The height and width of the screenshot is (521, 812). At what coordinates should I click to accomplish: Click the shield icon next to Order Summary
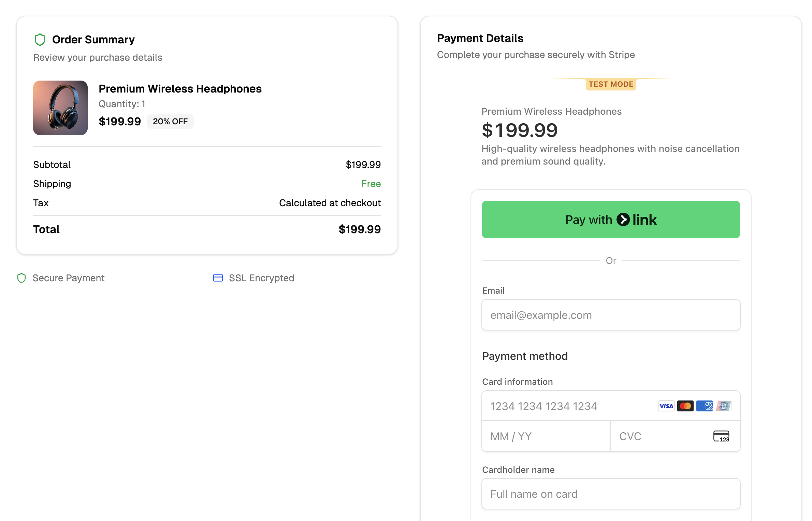pos(40,39)
